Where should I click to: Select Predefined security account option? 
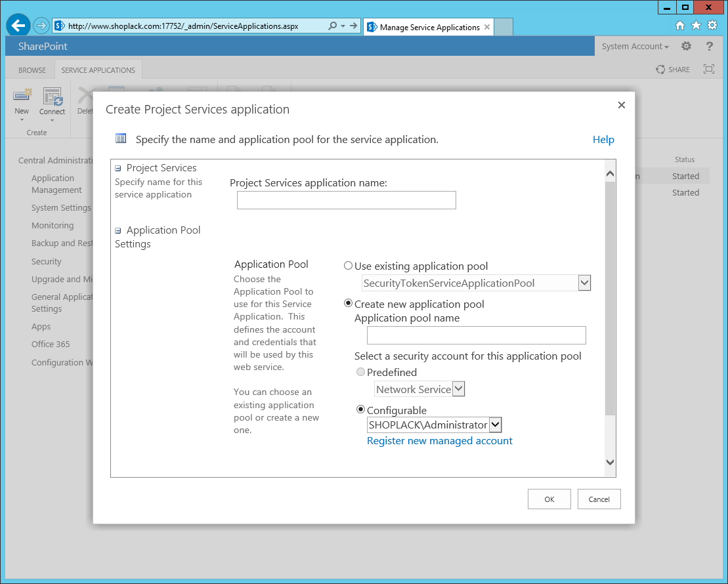pos(360,372)
